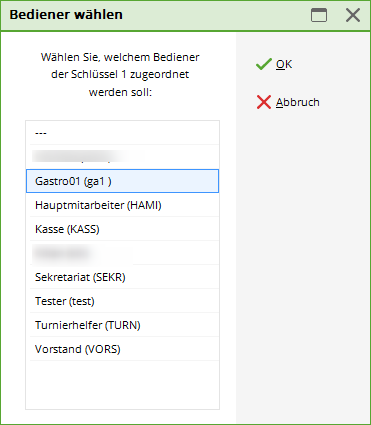Cancel the dialog via the Abbruch label
The image size is (371, 425).
[x=298, y=102]
